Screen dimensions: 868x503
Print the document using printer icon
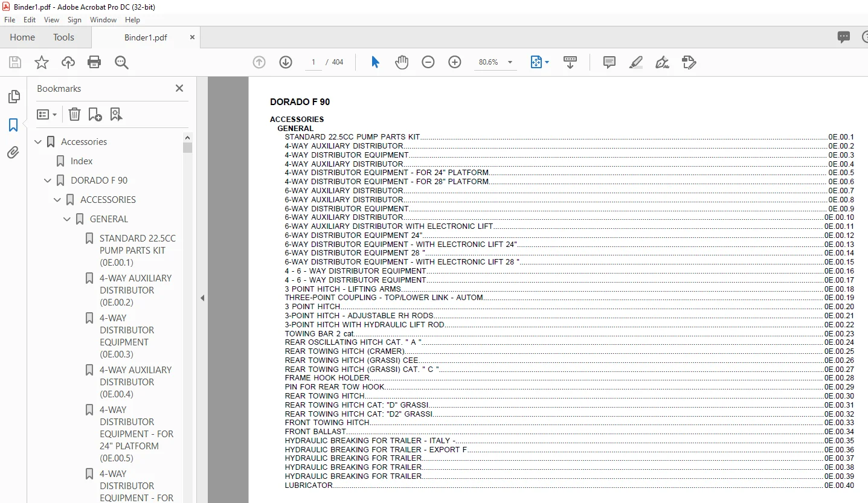pyautogui.click(x=94, y=62)
